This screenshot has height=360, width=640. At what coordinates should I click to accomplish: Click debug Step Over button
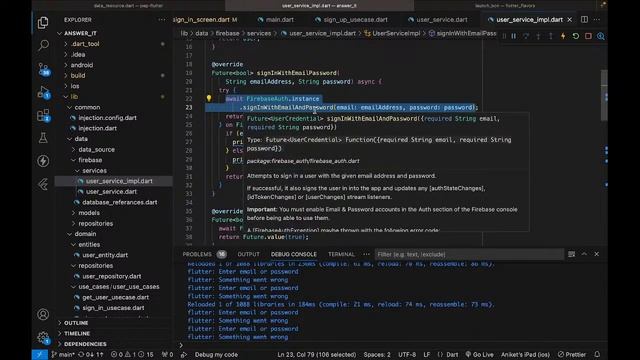tap(526, 36)
